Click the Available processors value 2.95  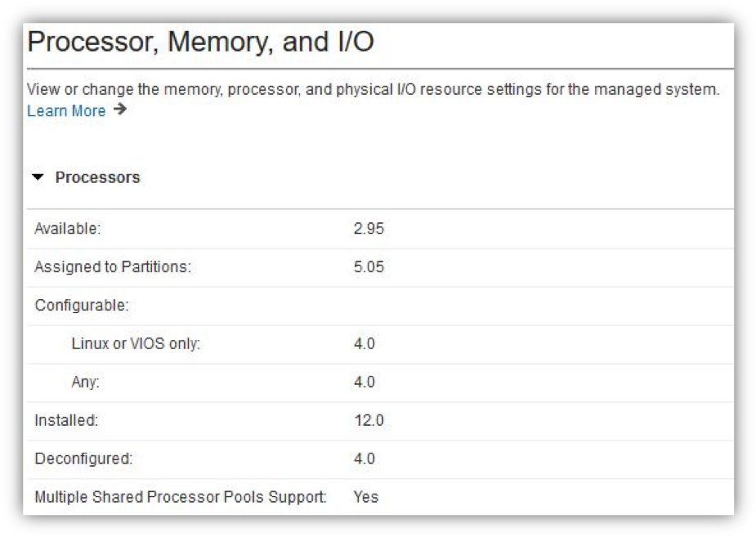coord(369,229)
